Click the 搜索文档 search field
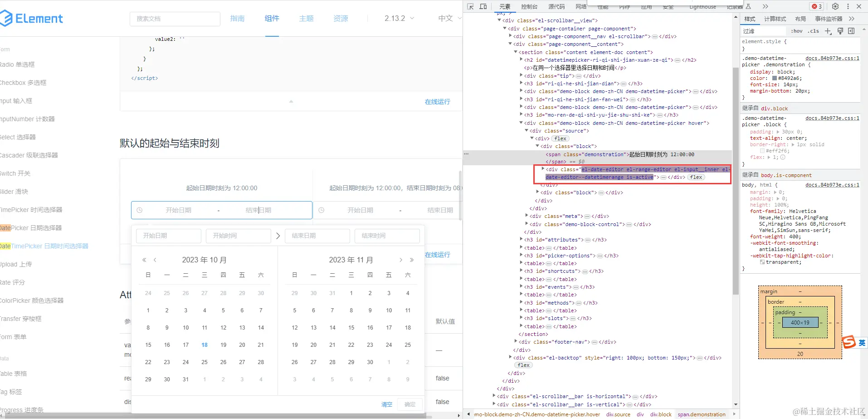Image resolution: width=868 pixels, height=419 pixels. pos(175,19)
